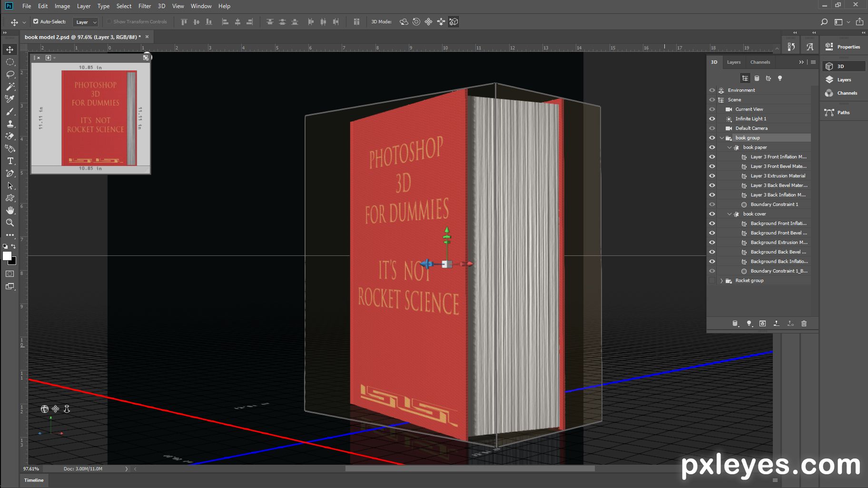
Task: Select the Elliptical Marquee tool
Action: tap(10, 62)
